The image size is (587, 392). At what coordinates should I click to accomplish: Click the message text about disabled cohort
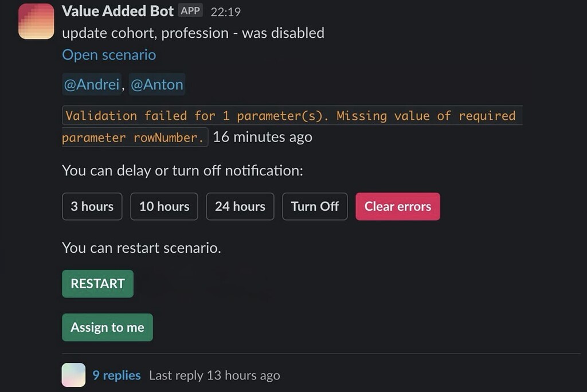point(193,33)
